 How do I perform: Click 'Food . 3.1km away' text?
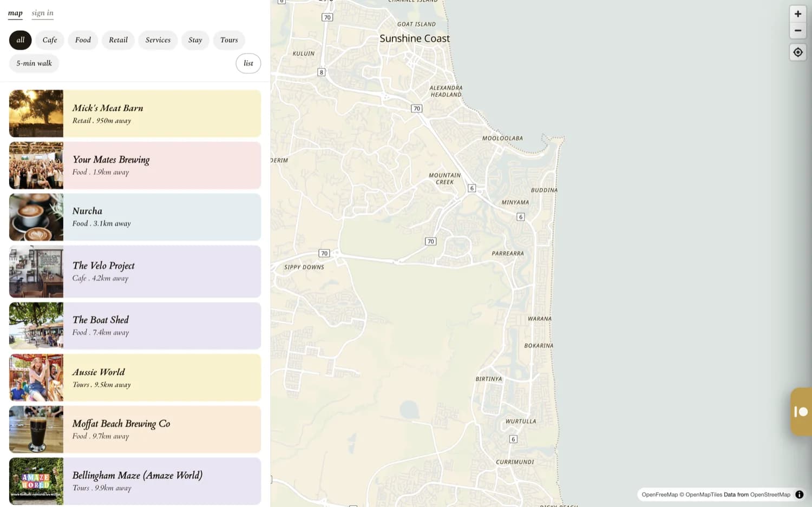click(x=102, y=223)
